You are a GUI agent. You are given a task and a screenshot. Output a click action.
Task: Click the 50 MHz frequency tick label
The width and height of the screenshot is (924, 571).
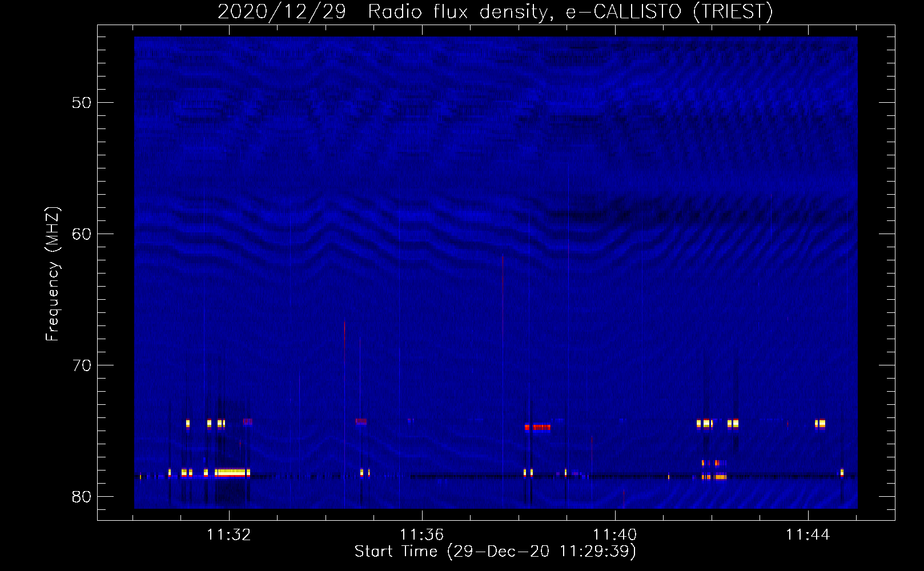(x=82, y=103)
